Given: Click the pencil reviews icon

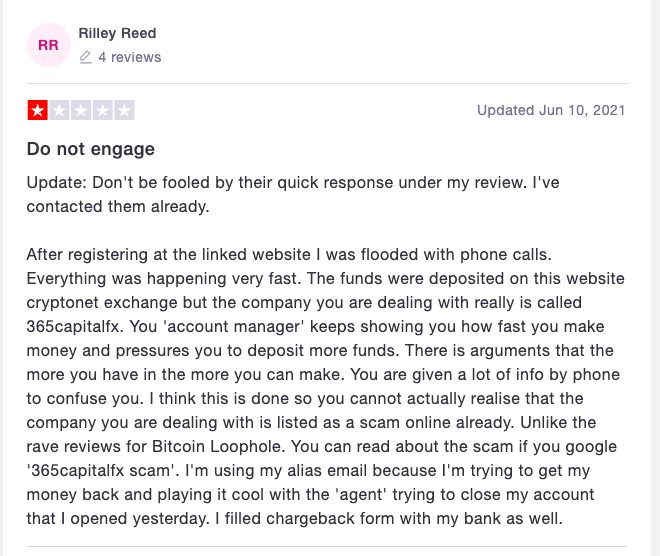Looking at the screenshot, I should pyautogui.click(x=86, y=57).
